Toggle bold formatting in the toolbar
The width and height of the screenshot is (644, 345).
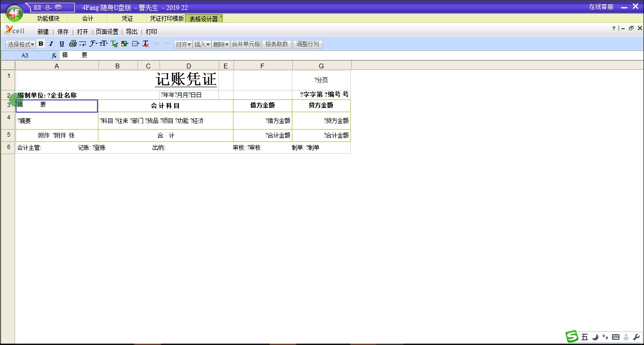tap(41, 43)
